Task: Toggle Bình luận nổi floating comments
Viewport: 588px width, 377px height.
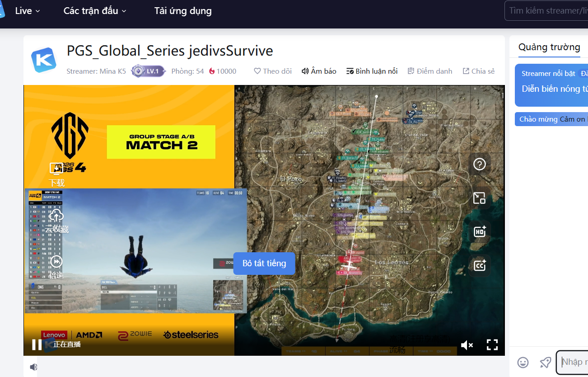Action: click(372, 71)
